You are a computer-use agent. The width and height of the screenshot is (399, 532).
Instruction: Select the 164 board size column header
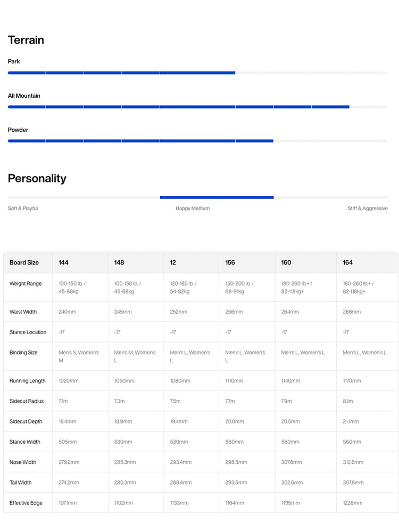(x=347, y=263)
